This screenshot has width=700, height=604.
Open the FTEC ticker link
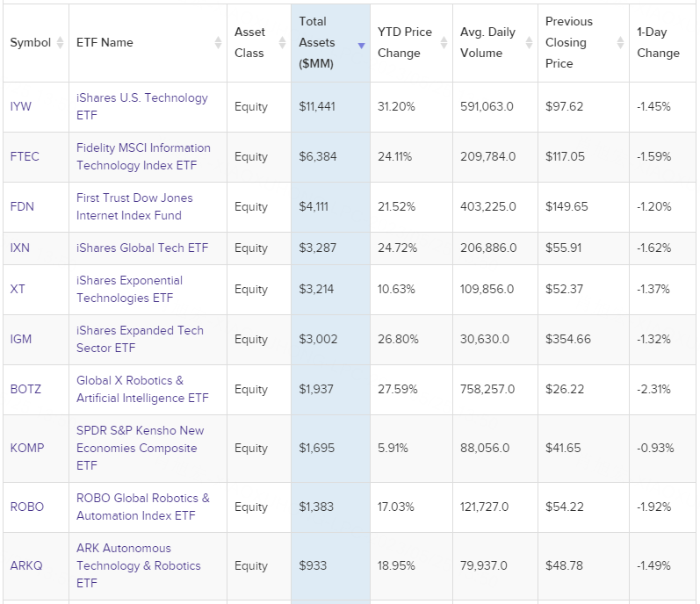[x=25, y=156]
